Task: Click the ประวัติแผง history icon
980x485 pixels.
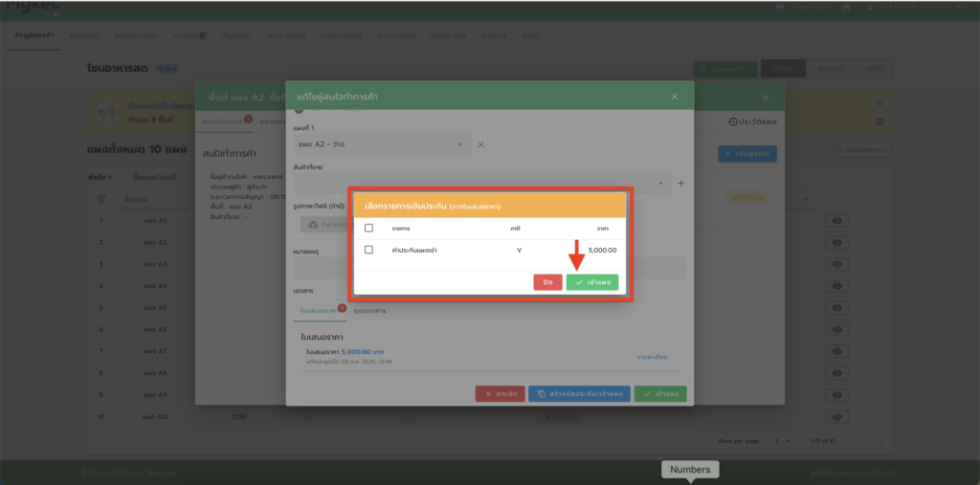Action: click(752, 121)
